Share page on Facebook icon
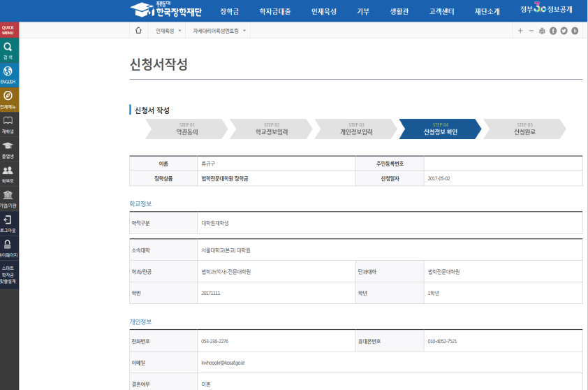 click(x=553, y=31)
